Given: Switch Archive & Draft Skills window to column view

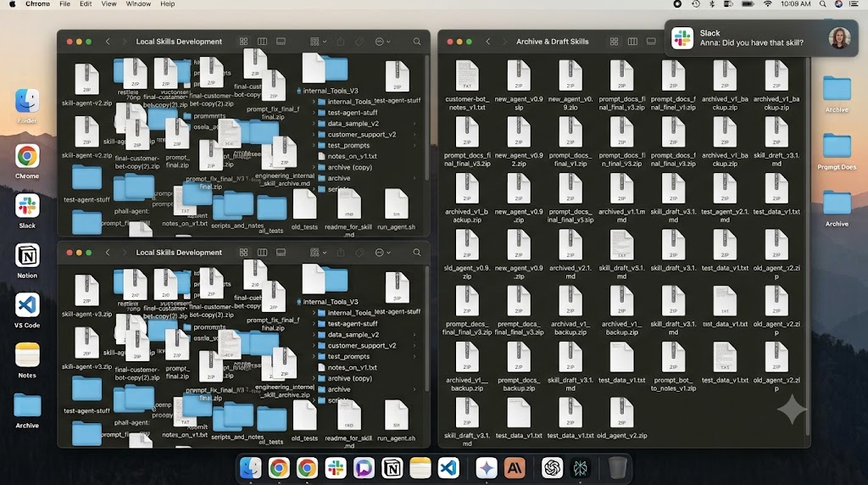Looking at the screenshot, I should pyautogui.click(x=632, y=42).
